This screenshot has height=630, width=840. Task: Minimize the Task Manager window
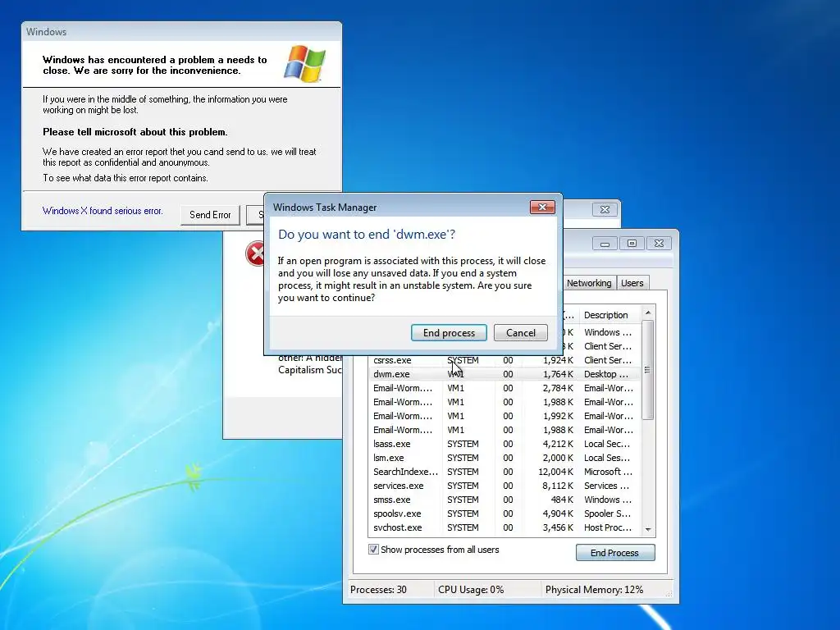[605, 244]
